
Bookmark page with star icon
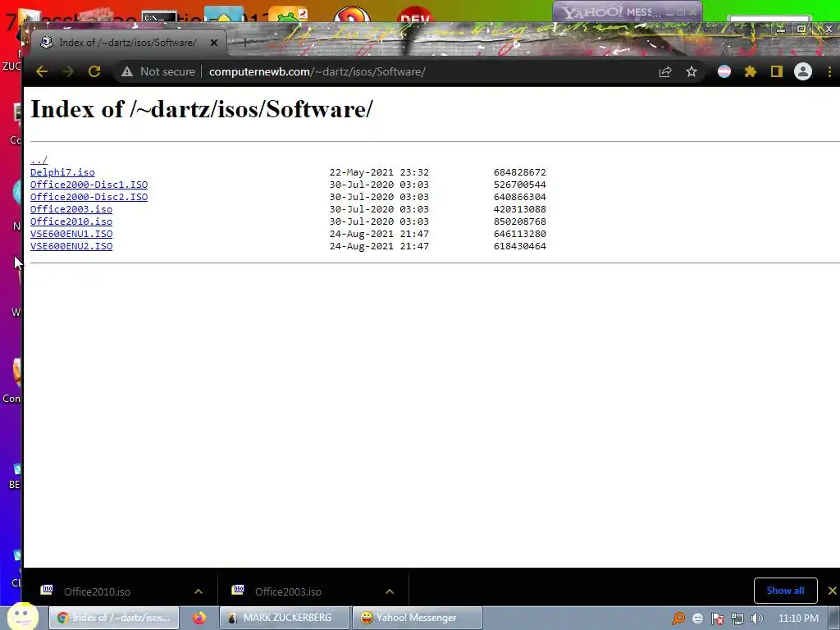click(x=692, y=72)
